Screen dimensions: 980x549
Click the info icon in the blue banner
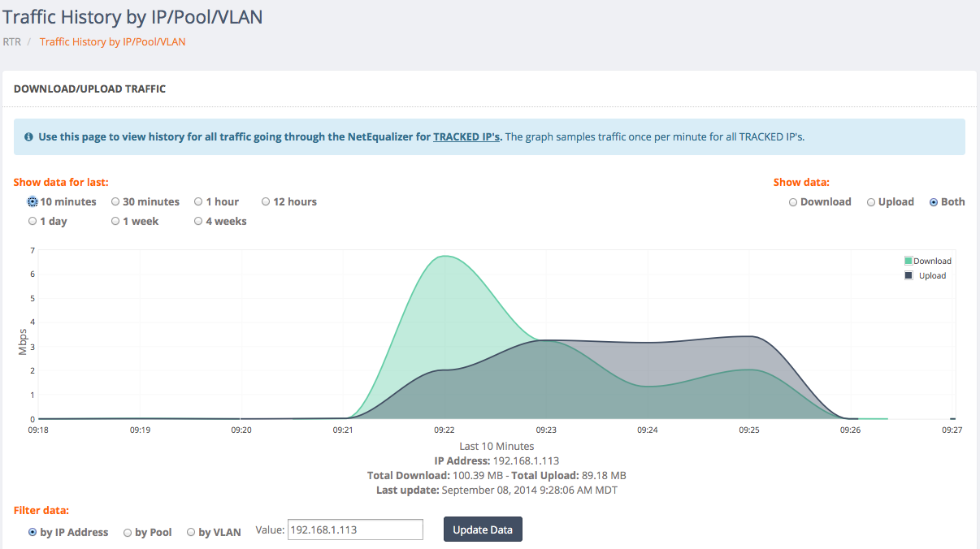(29, 137)
